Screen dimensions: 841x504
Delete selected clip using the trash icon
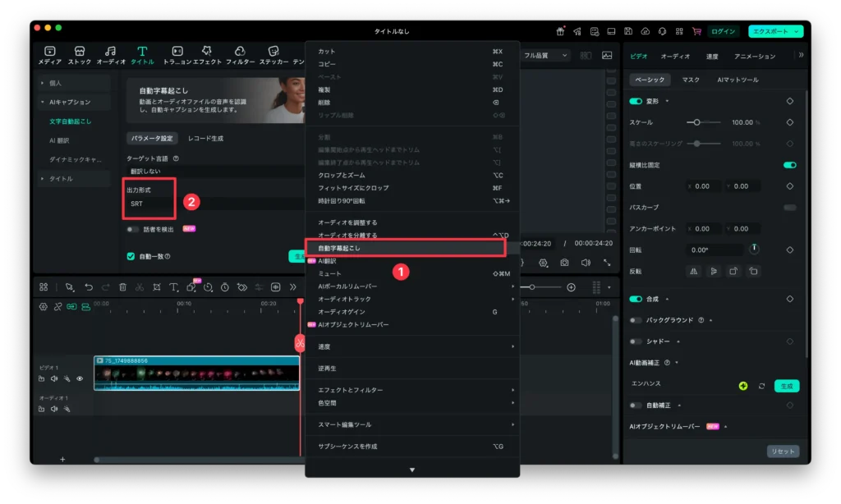[x=122, y=287]
